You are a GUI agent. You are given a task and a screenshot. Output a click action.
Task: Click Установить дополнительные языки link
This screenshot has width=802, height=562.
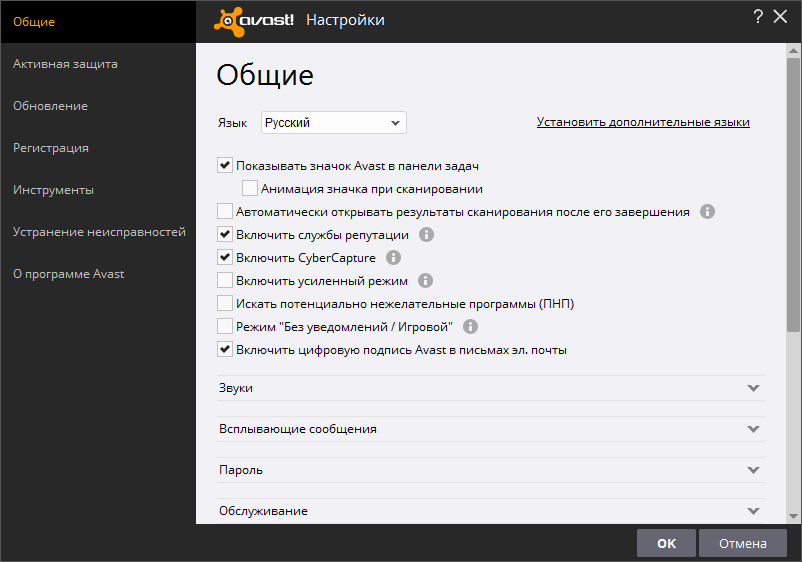tap(643, 122)
